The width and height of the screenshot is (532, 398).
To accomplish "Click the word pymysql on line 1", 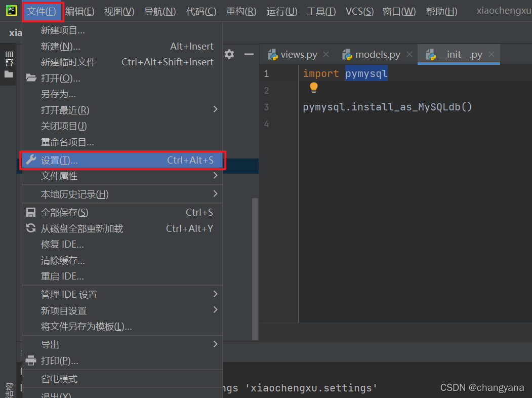I will click(366, 73).
